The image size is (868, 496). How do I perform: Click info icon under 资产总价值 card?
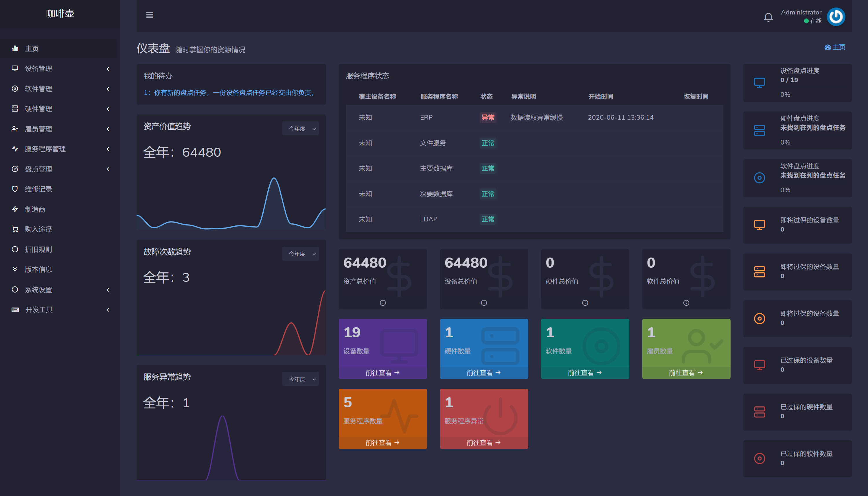click(382, 303)
